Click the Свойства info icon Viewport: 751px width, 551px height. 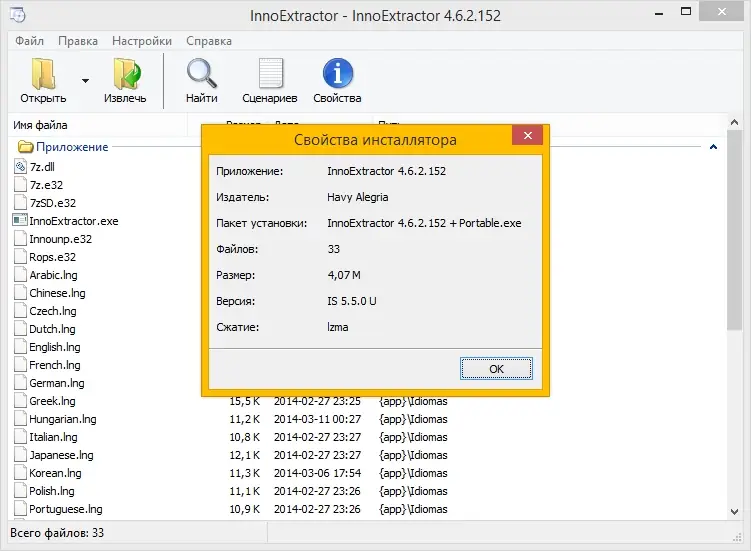(338, 74)
